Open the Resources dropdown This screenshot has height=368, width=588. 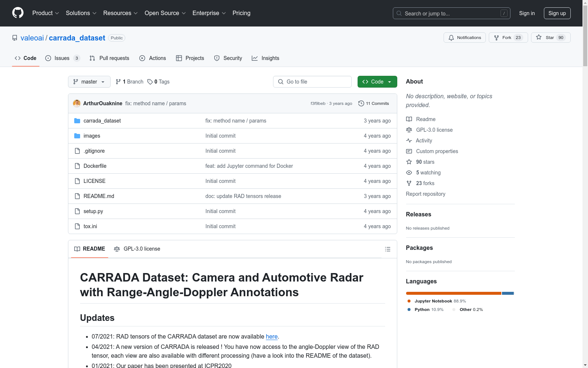pos(121,13)
